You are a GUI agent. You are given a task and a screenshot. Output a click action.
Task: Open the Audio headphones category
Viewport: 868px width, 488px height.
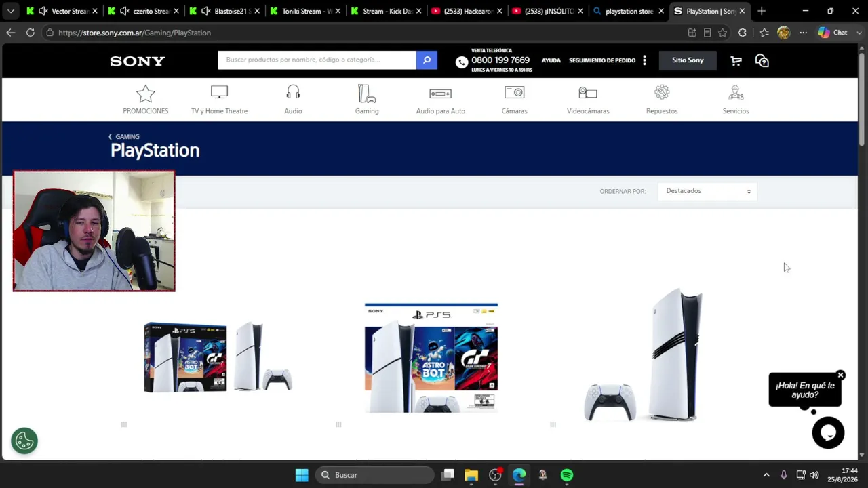(293, 99)
